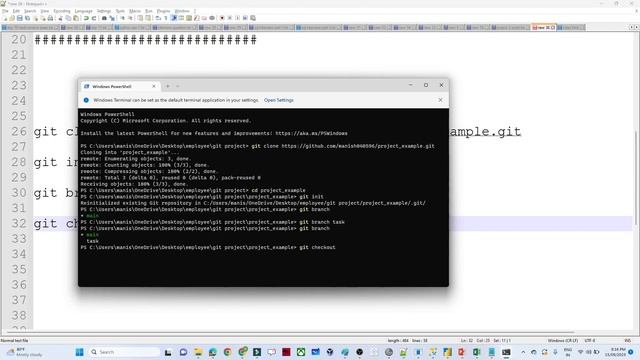
Task: Toggle the Word wrap toolbar icon
Action: pyautogui.click(x=158, y=18)
